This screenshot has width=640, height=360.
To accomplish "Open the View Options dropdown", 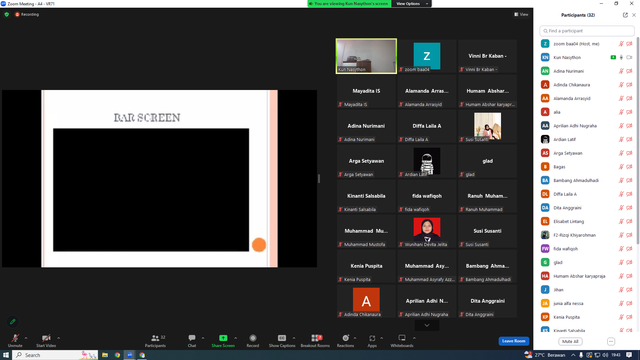I will (x=411, y=4).
